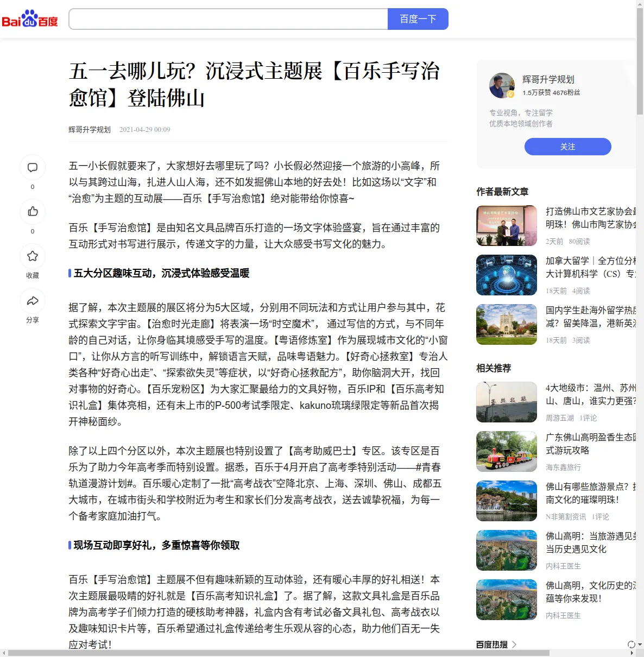Expand 百度热搜 with the chevron arrow
Viewport: 644px width, 657px height.
(514, 645)
